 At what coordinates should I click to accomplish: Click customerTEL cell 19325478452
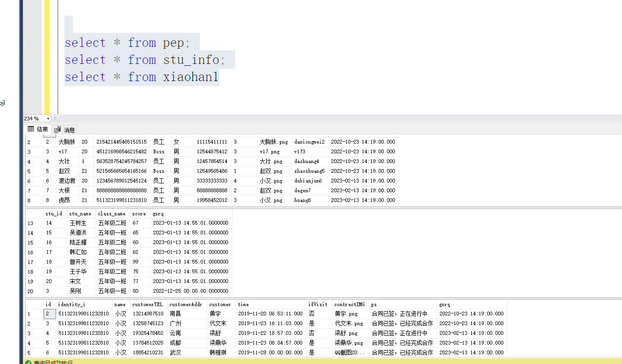(x=148, y=333)
